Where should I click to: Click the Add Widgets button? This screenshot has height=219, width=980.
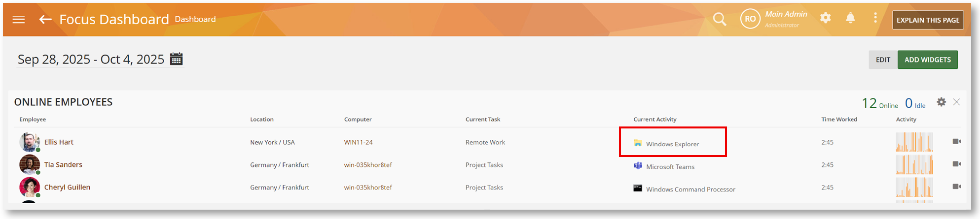pyautogui.click(x=927, y=60)
